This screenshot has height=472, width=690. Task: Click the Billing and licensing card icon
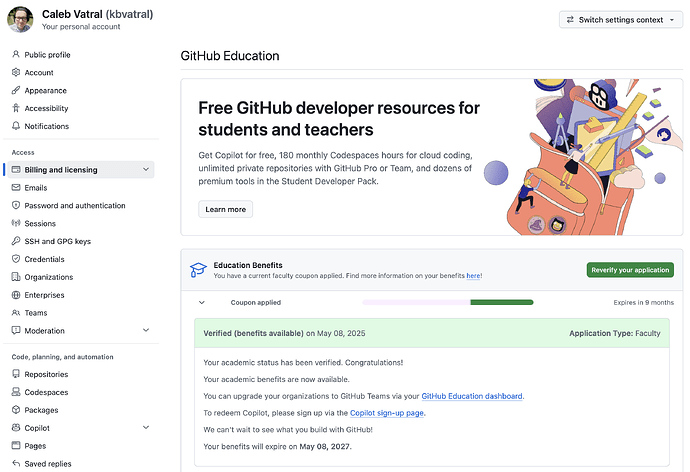tap(16, 169)
